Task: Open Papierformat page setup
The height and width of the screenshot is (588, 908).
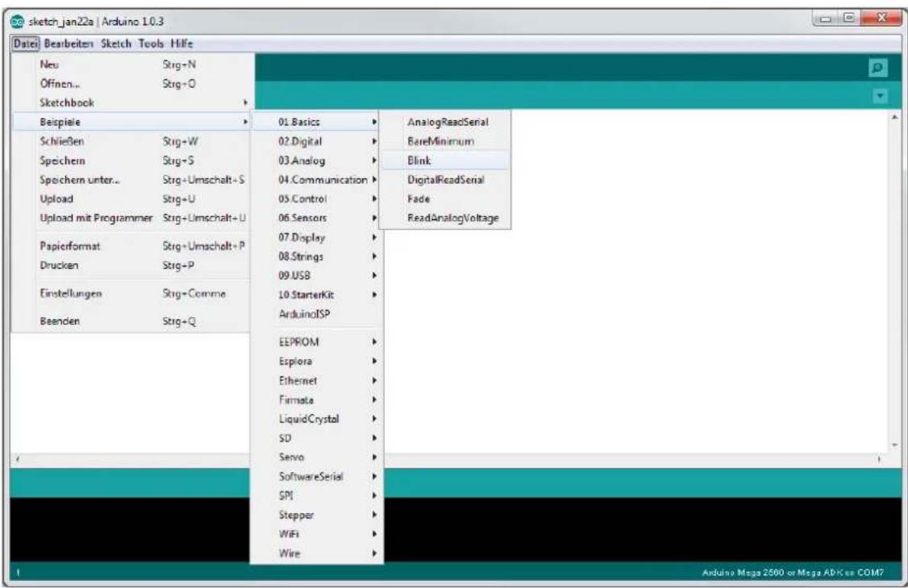Action: pos(132,246)
